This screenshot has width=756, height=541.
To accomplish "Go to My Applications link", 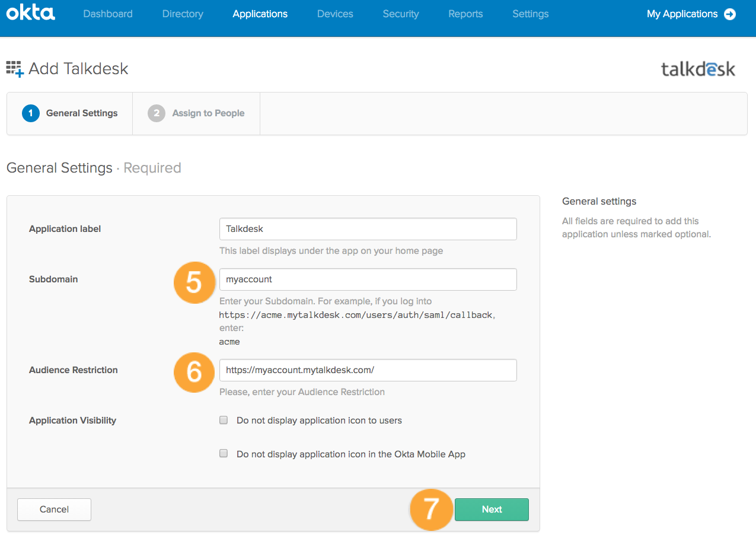I will click(682, 14).
